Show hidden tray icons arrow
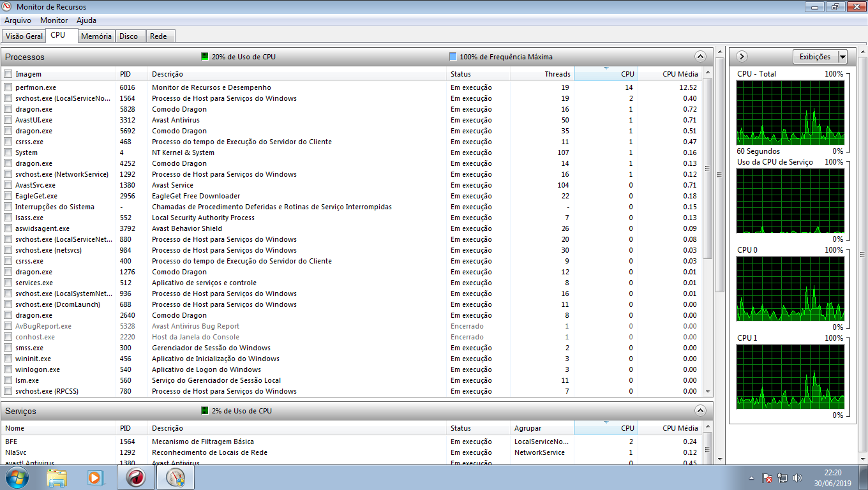Viewport: 868px width, 490px height. (x=752, y=478)
